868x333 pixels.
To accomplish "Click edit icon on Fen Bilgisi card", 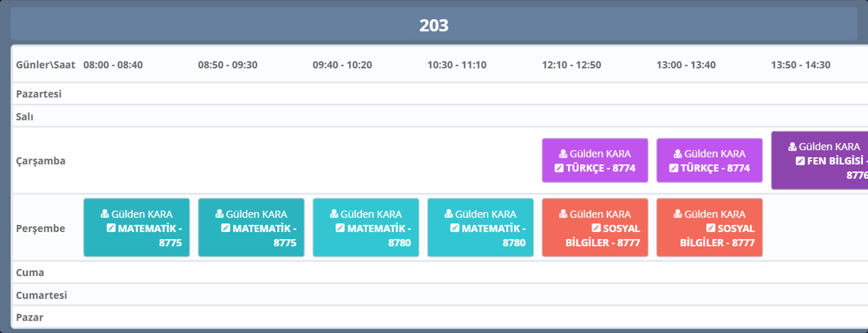I will [x=800, y=161].
